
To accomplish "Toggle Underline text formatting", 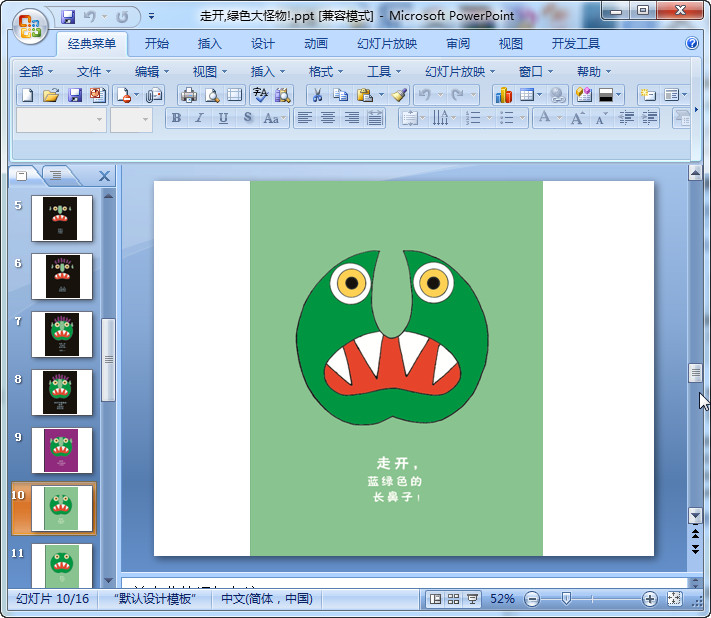I will [x=222, y=118].
